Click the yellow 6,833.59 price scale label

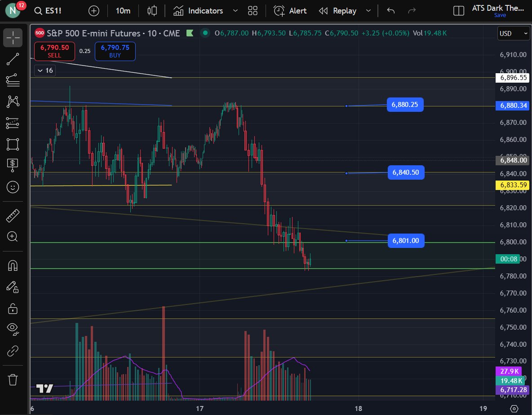(512, 185)
